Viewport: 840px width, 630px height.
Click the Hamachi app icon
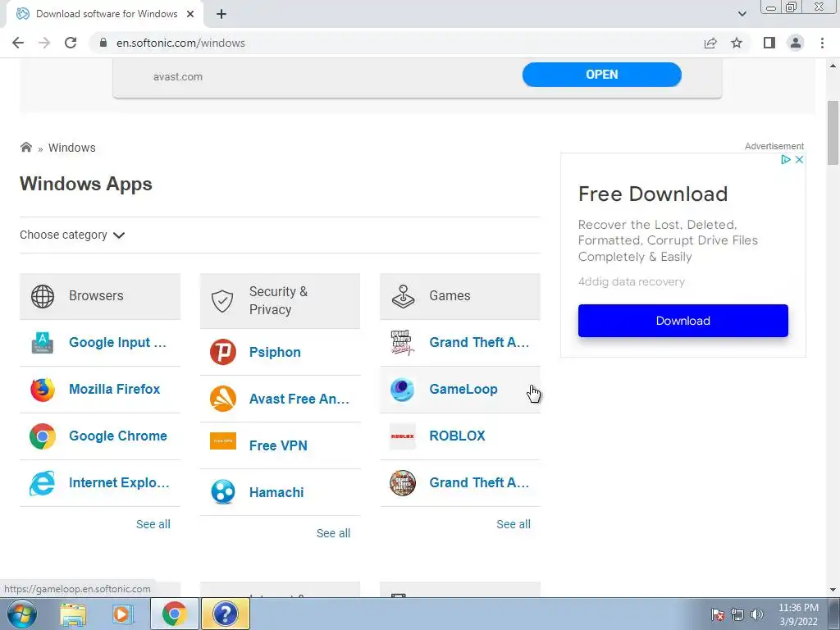(223, 492)
